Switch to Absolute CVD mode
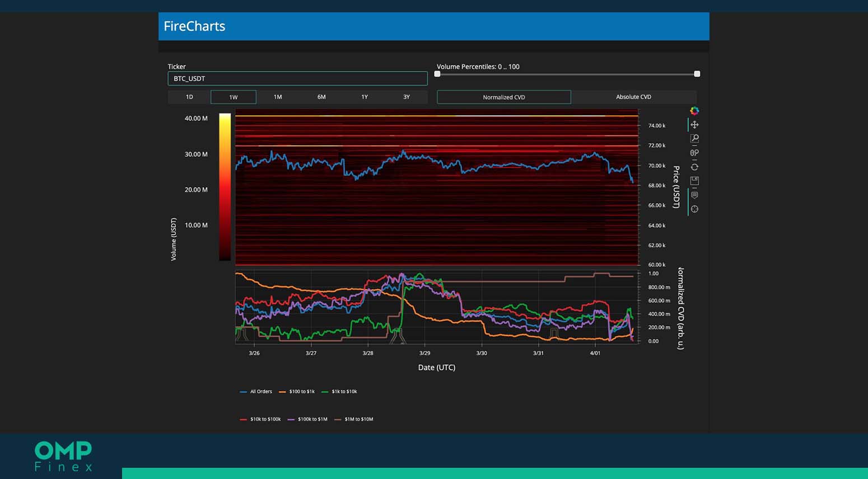Screen dimensions: 868x479 pos(634,97)
